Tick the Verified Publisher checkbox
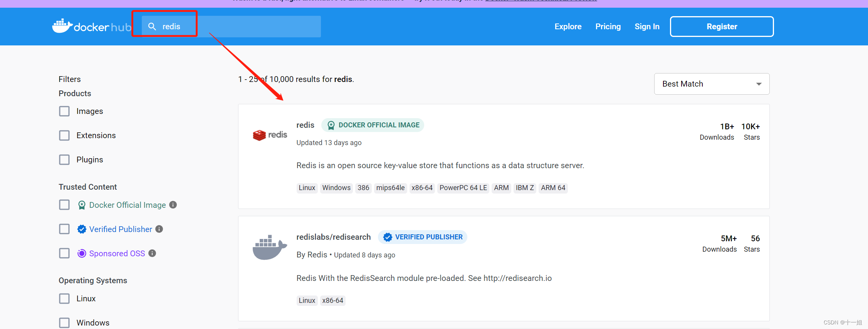 click(x=64, y=229)
